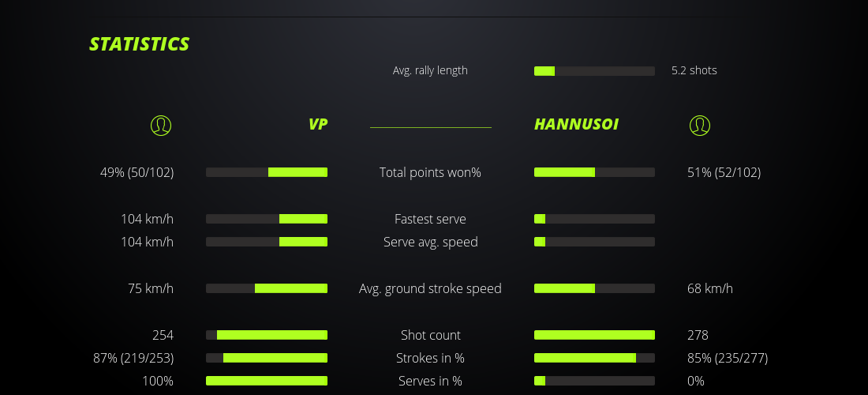868x395 pixels.
Task: Click HANNUSOI strokes in % bar
Action: (594, 358)
